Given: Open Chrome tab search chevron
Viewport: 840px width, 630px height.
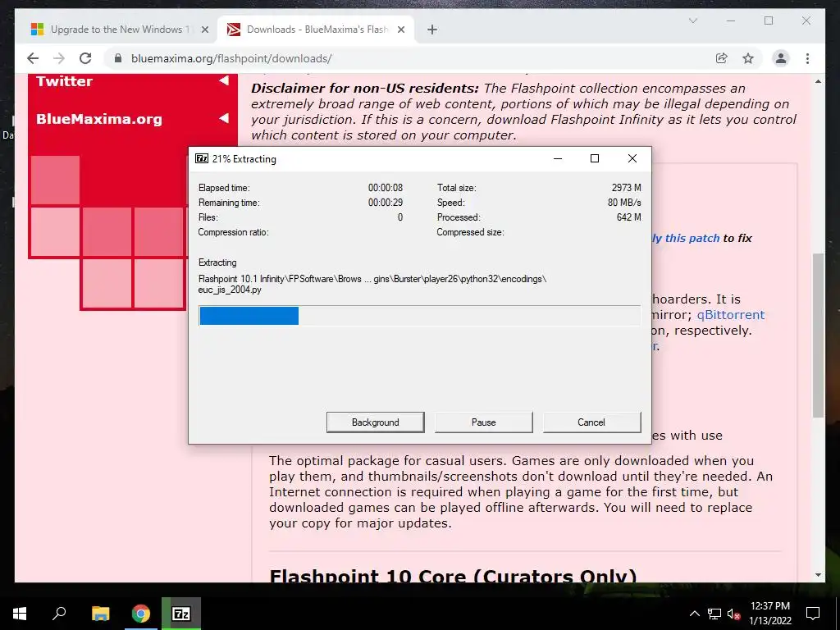Looking at the screenshot, I should (692, 21).
